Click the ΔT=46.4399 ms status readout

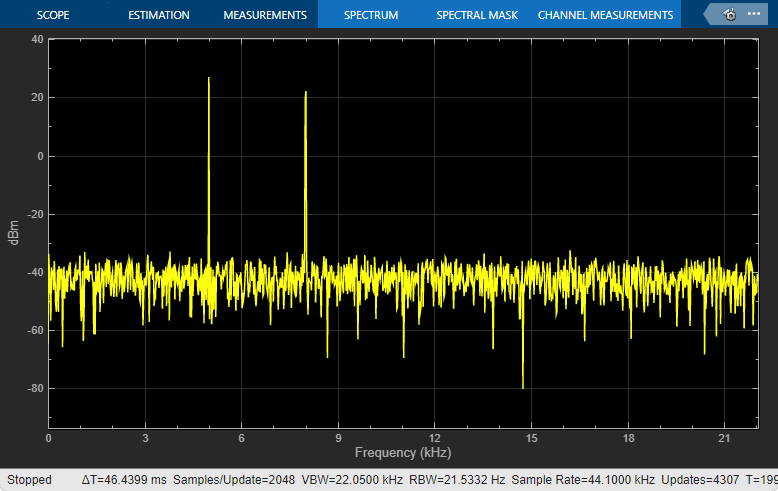pyautogui.click(x=124, y=480)
